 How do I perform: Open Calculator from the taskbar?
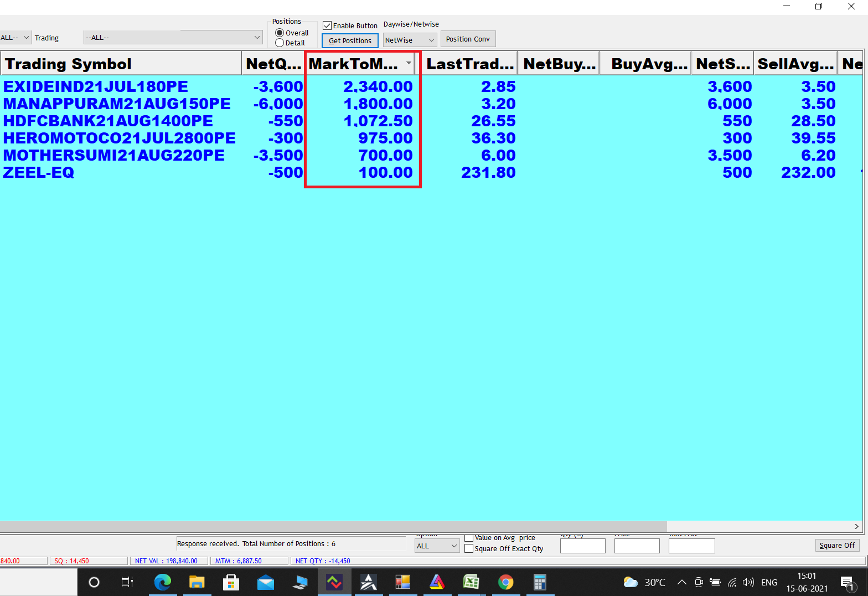[x=540, y=582]
